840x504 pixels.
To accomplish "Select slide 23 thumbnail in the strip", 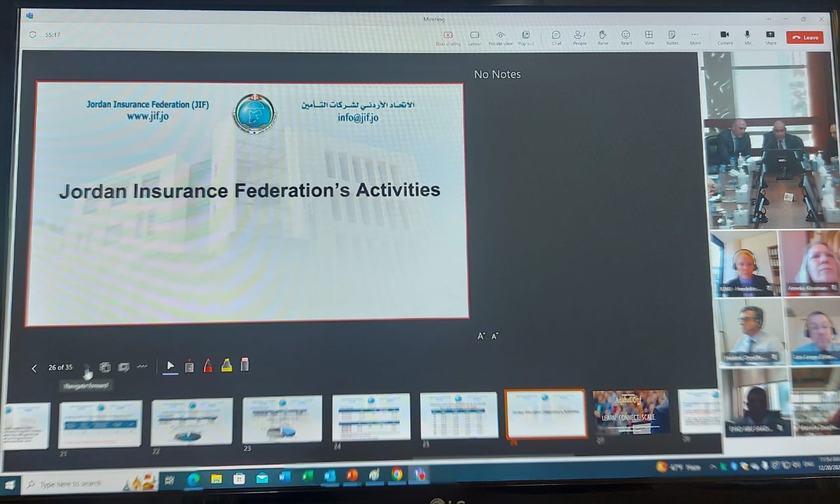I will click(282, 420).
